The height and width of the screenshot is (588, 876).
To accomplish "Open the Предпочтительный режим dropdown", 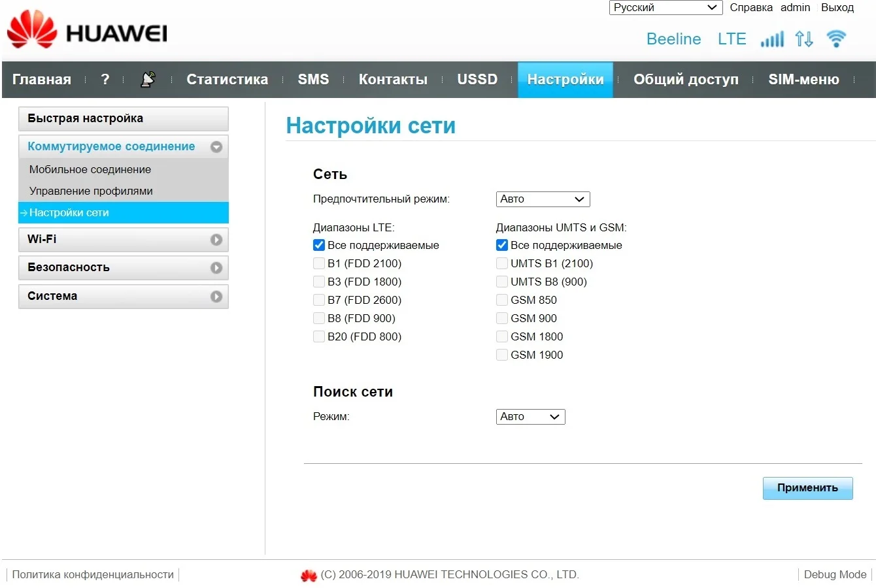I will pos(543,199).
